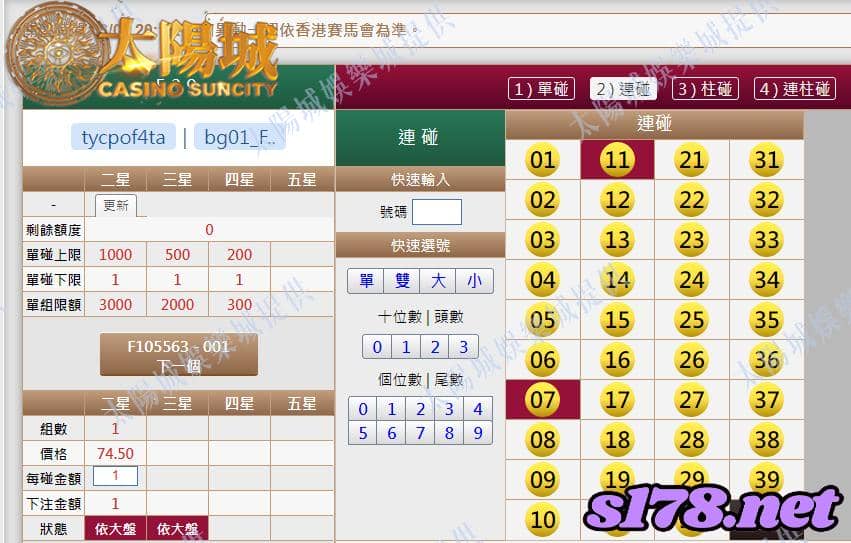The image size is (851, 543).
Task: Select tens digit 2 under 頭數
Action: click(435, 346)
